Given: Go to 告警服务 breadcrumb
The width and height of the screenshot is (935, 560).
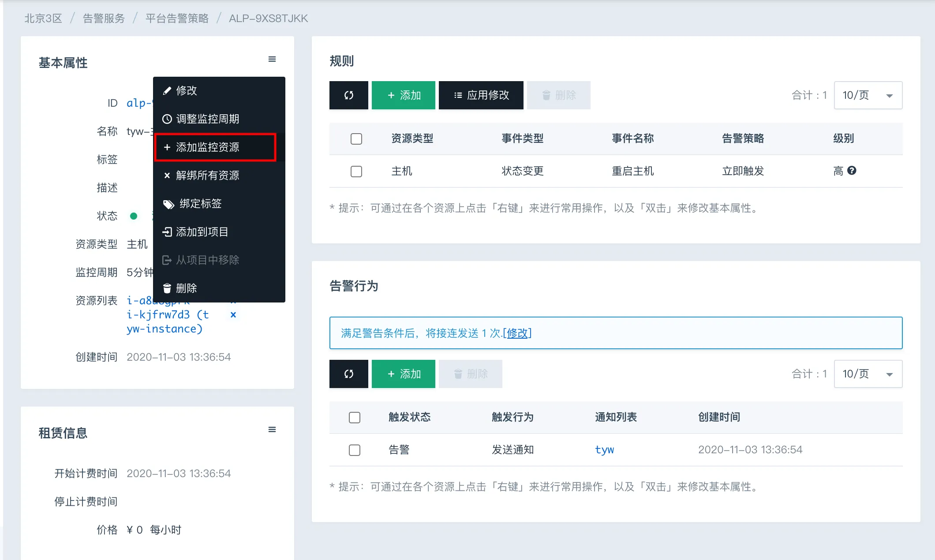Looking at the screenshot, I should click(104, 19).
